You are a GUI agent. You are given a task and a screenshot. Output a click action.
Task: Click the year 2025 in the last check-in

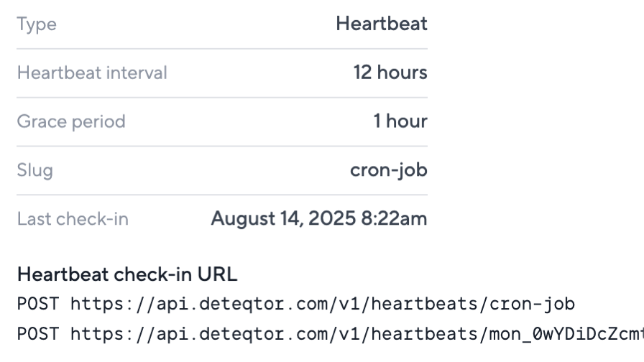click(x=332, y=218)
